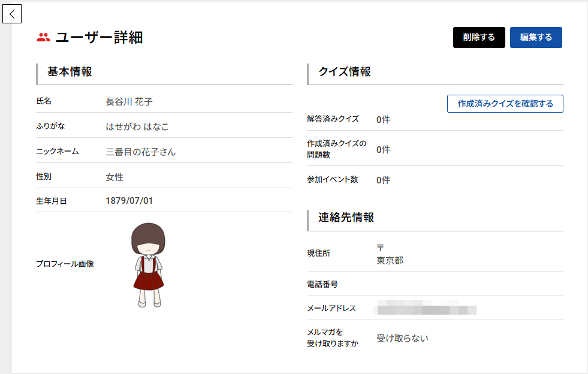Click the back arrow button
The width and height of the screenshot is (588, 374).
[12, 14]
